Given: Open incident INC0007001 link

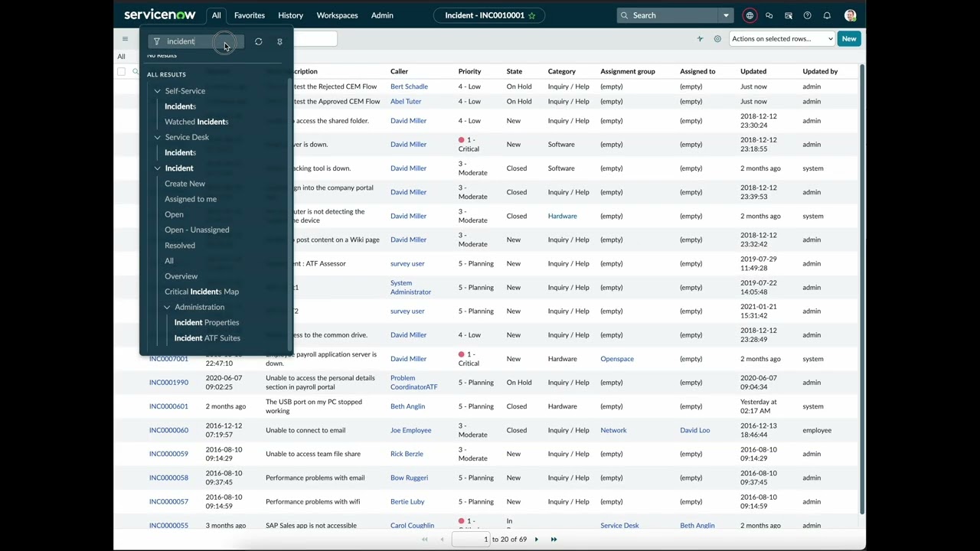Looking at the screenshot, I should [x=168, y=358].
